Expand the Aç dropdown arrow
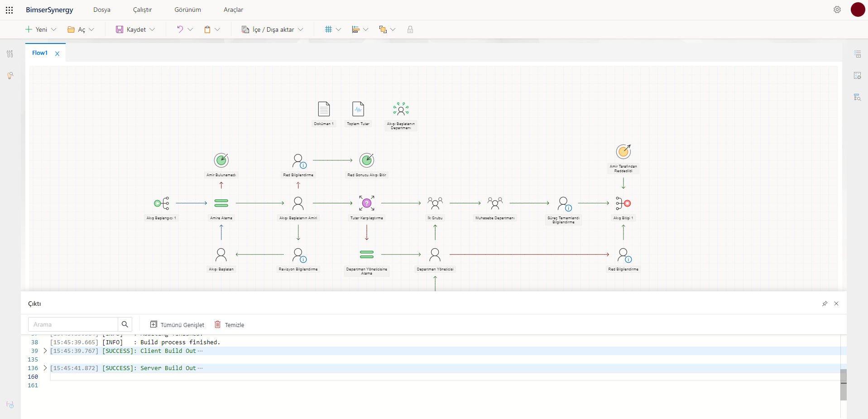 click(91, 29)
